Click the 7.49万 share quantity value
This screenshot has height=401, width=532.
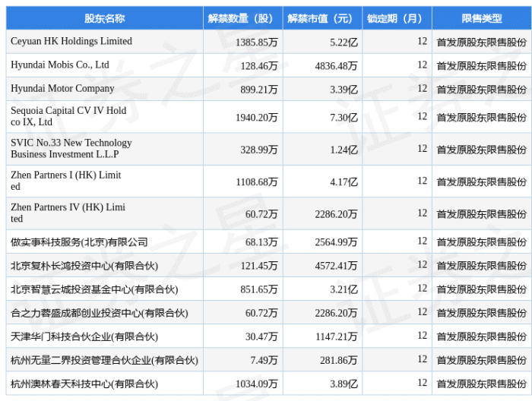click(264, 360)
